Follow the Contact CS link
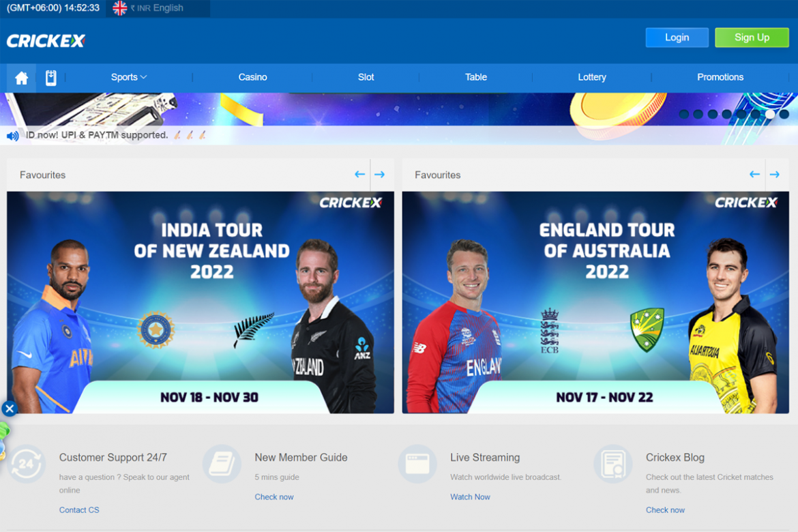 tap(79, 510)
